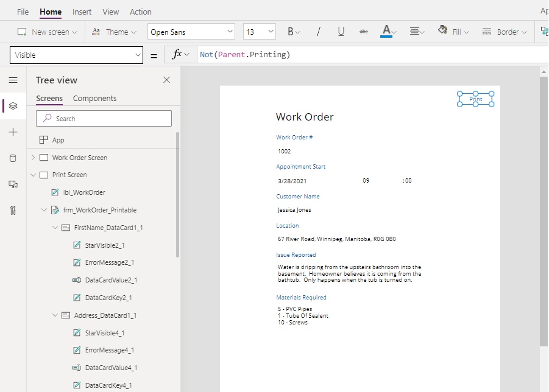Click the Italic formatting icon
Screen dimensions: 549x392
pos(318,32)
